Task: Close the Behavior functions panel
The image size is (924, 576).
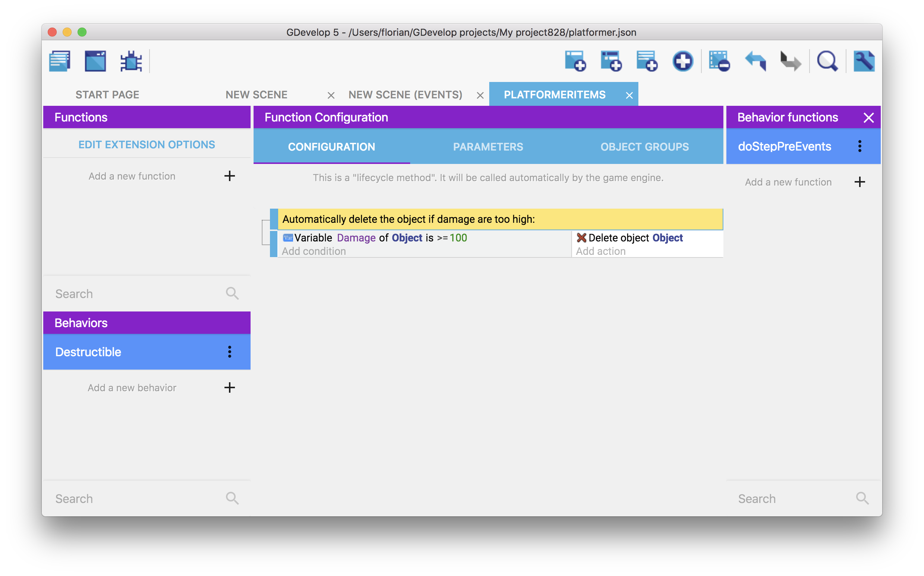Action: pyautogui.click(x=868, y=118)
